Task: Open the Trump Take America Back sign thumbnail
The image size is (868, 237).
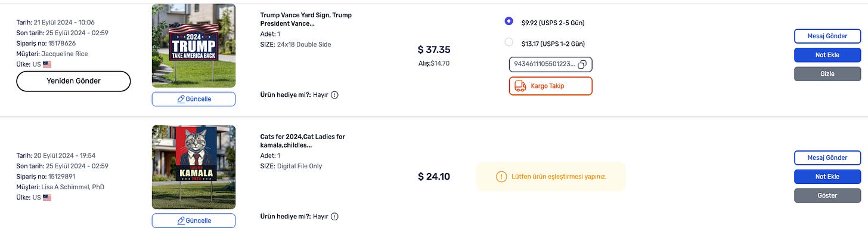Action: click(194, 46)
